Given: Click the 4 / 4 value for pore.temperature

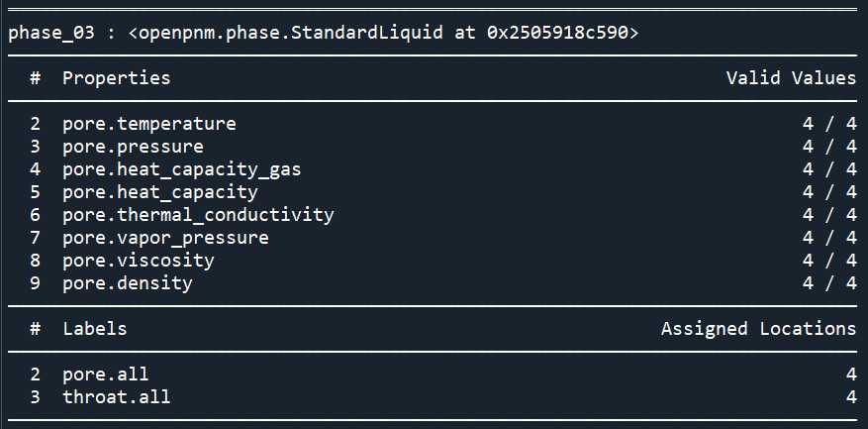Looking at the screenshot, I should point(829,124).
